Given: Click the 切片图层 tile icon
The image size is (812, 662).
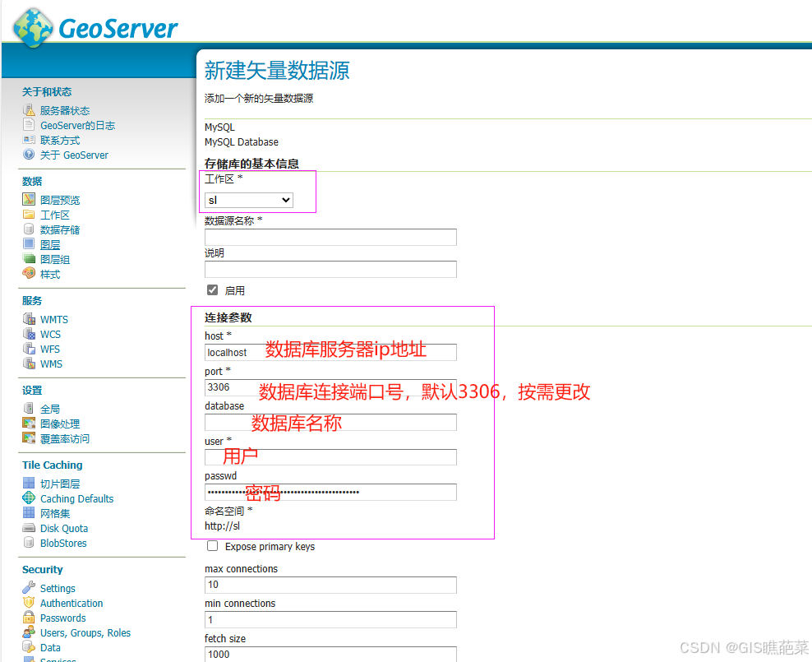Looking at the screenshot, I should (29, 483).
